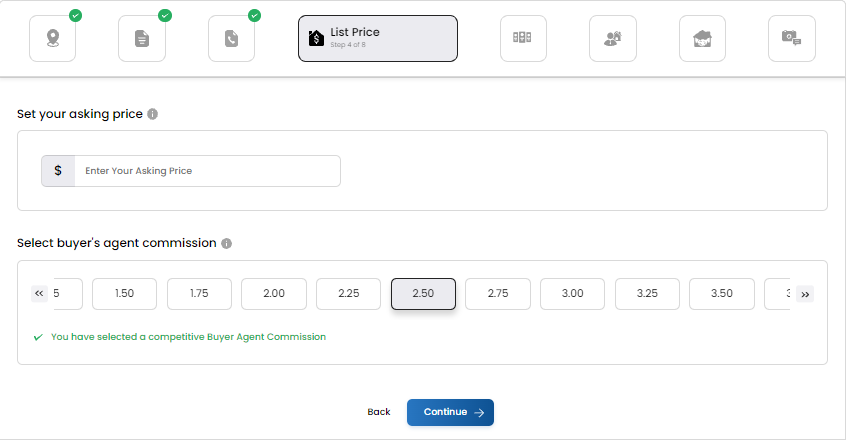Open the phone contact step icon
Viewport: 846px width, 442px height.
click(231, 38)
